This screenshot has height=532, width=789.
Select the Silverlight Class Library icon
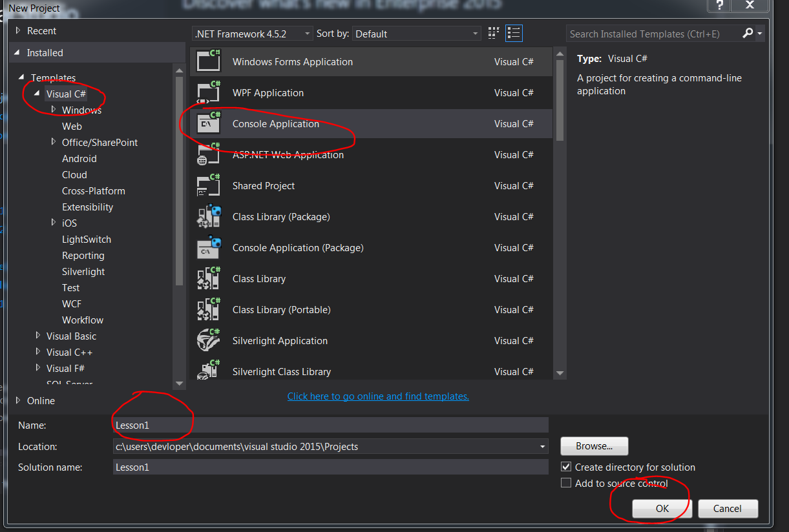pyautogui.click(x=209, y=369)
